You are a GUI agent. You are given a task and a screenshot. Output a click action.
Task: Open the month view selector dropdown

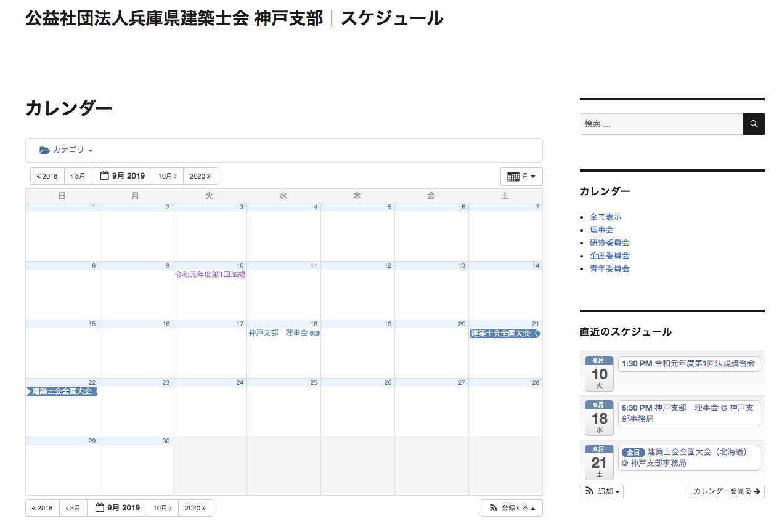pos(521,177)
